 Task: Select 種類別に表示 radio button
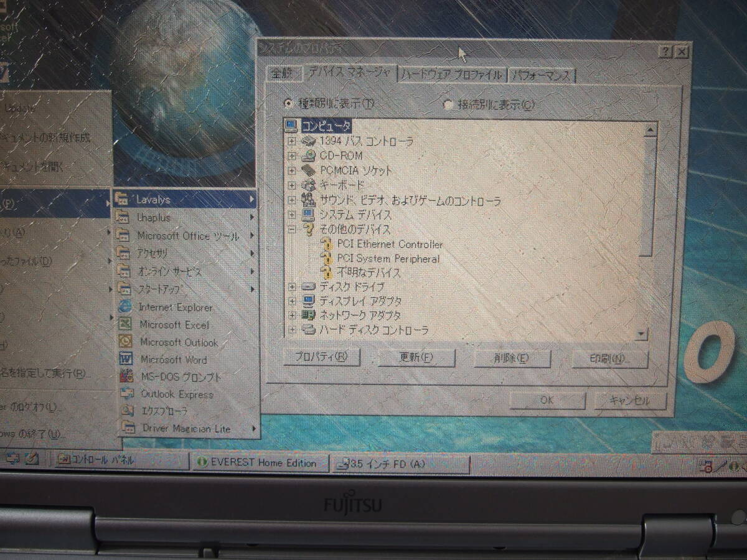coord(288,103)
